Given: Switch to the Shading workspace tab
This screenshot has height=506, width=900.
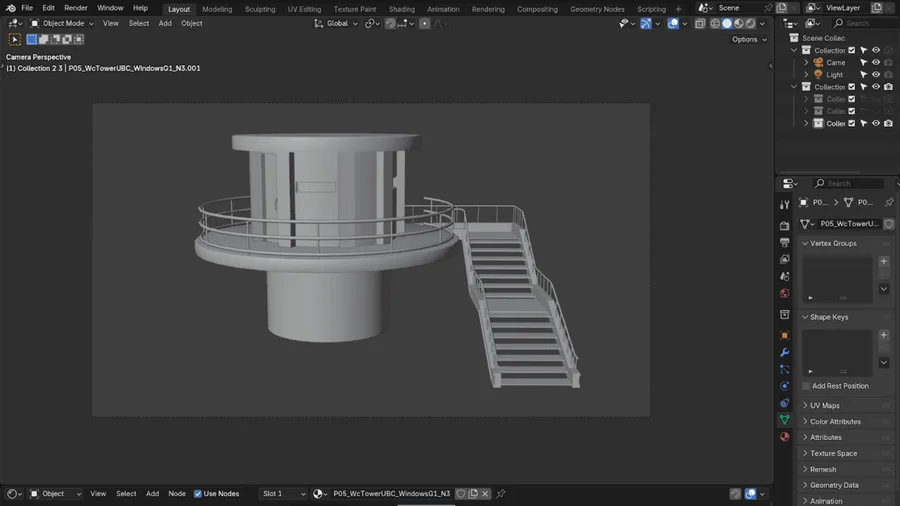Looking at the screenshot, I should click(401, 9).
